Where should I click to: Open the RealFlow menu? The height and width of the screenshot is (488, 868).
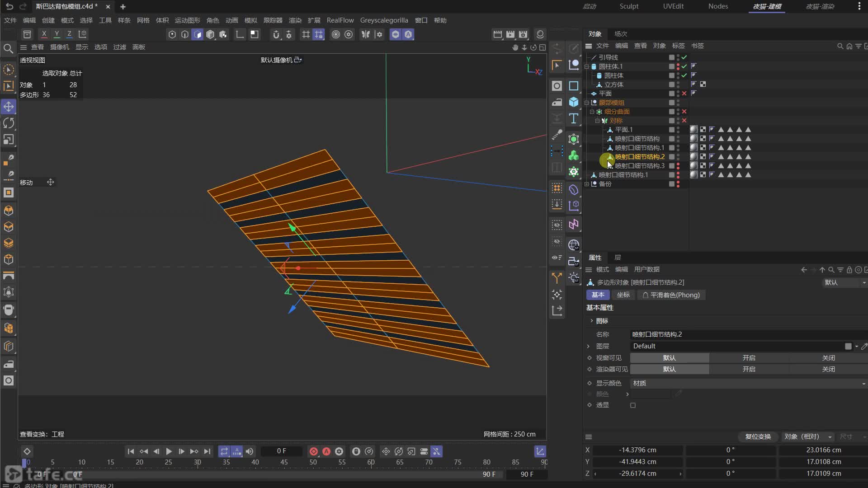click(x=340, y=20)
